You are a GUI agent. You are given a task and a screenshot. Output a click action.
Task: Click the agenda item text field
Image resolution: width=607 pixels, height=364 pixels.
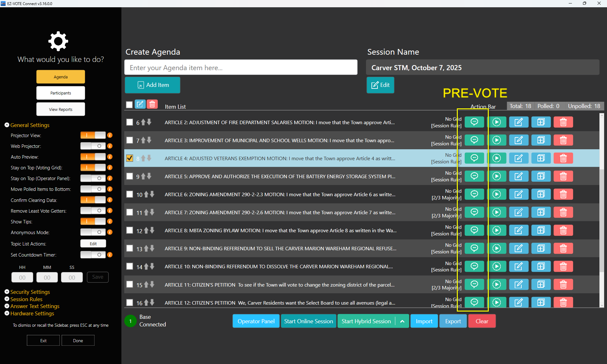241,68
